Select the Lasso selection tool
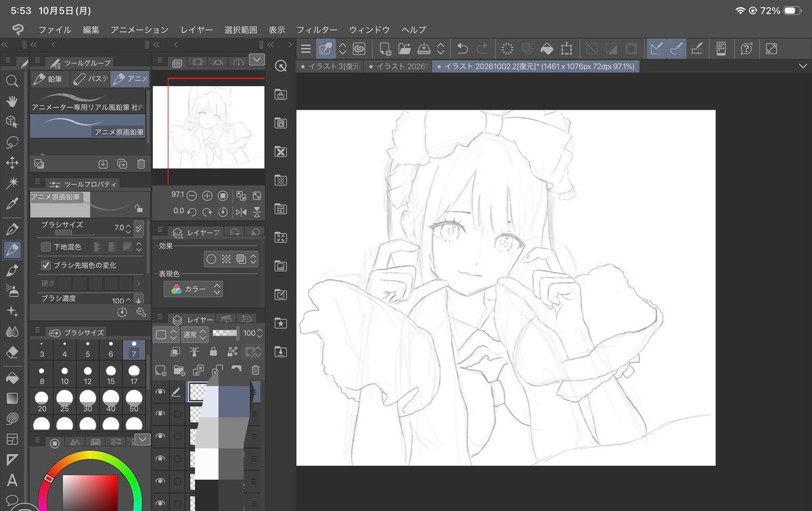The image size is (812, 511). click(12, 142)
